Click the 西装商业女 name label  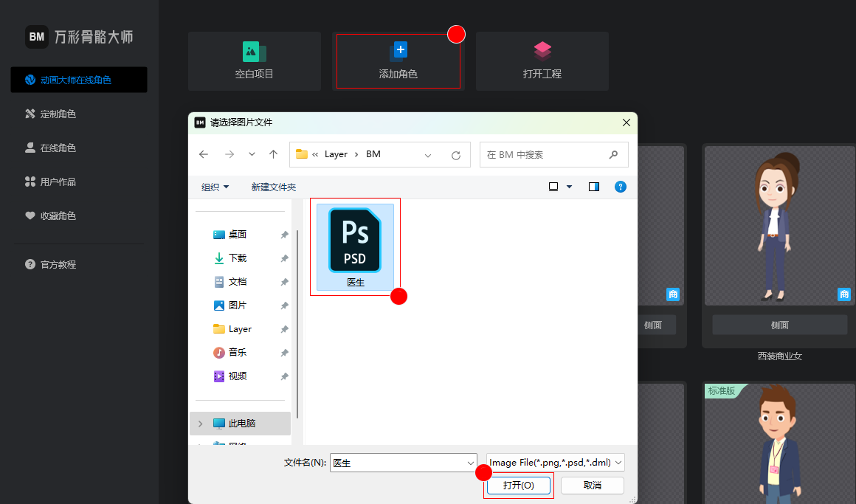[x=779, y=356]
